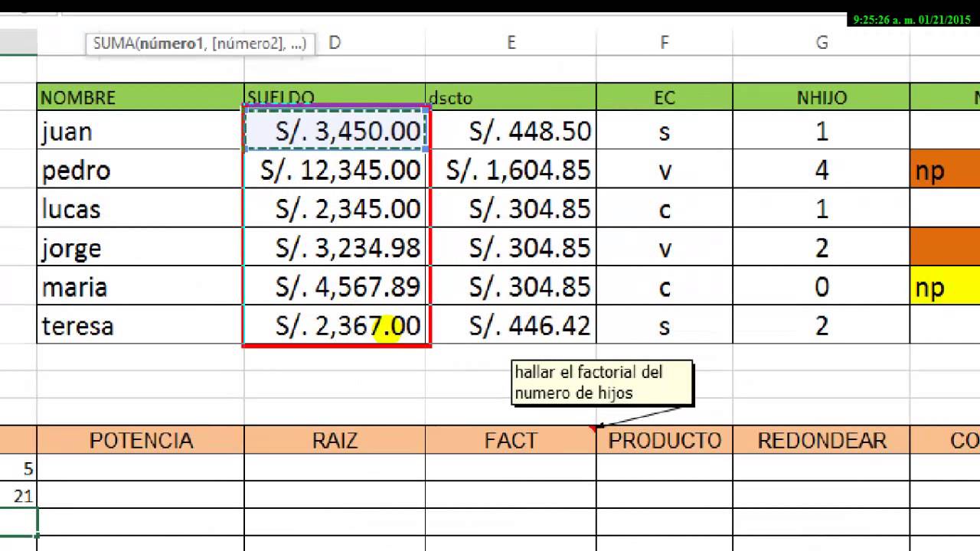Click pedro's EC cell with v
The width and height of the screenshot is (980, 551).
[x=665, y=170]
